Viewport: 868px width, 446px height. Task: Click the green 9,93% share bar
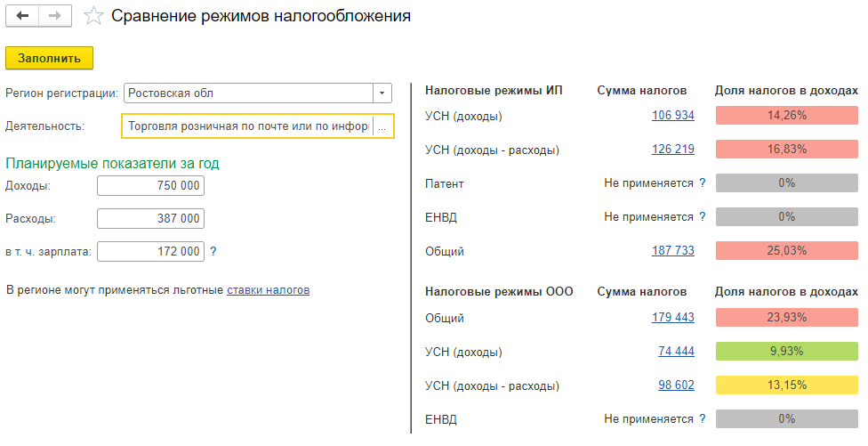tap(786, 352)
